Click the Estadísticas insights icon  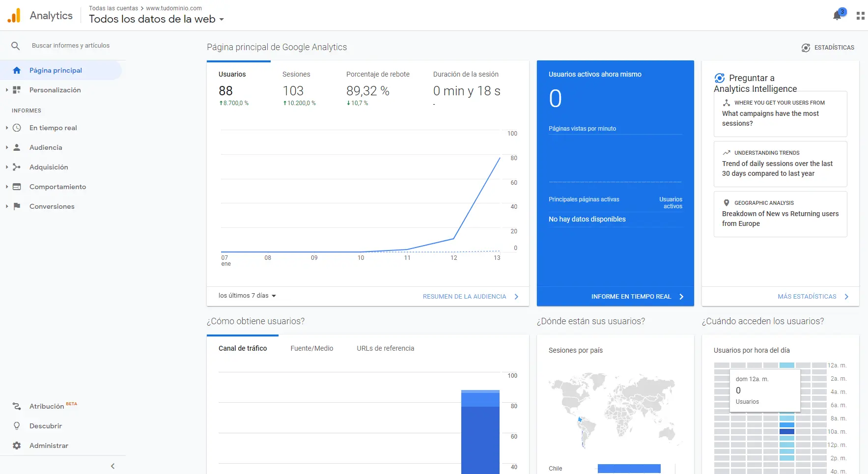pos(806,48)
